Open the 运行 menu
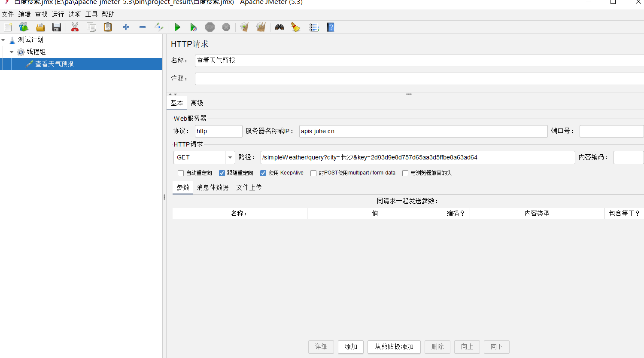The height and width of the screenshot is (358, 644). pos(58,15)
